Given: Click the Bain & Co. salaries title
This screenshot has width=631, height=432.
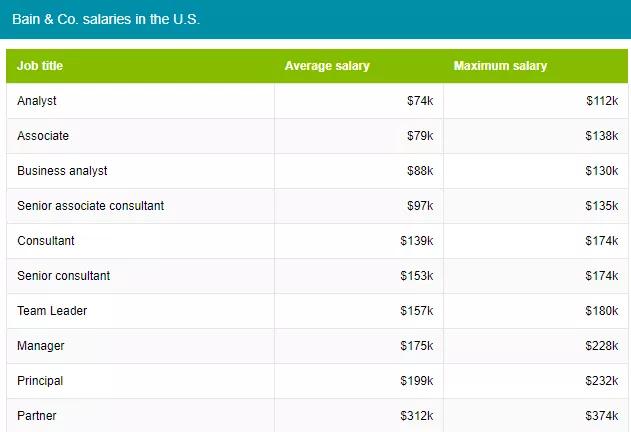Looking at the screenshot, I should 106,19.
